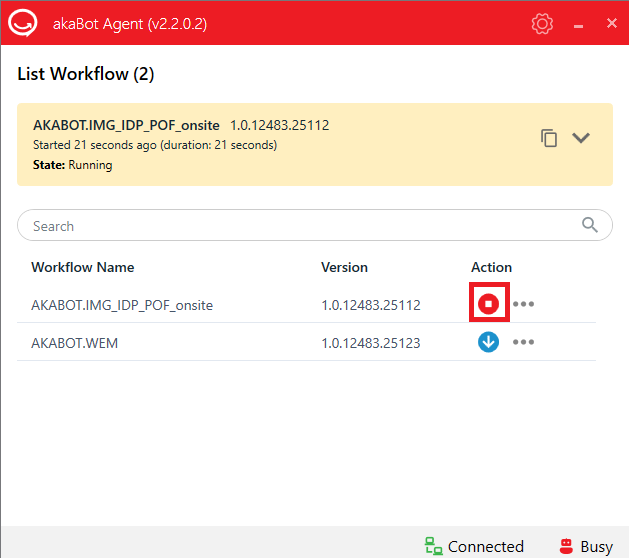This screenshot has height=558, width=630.
Task: Click the Busy status text
Action: click(x=597, y=547)
